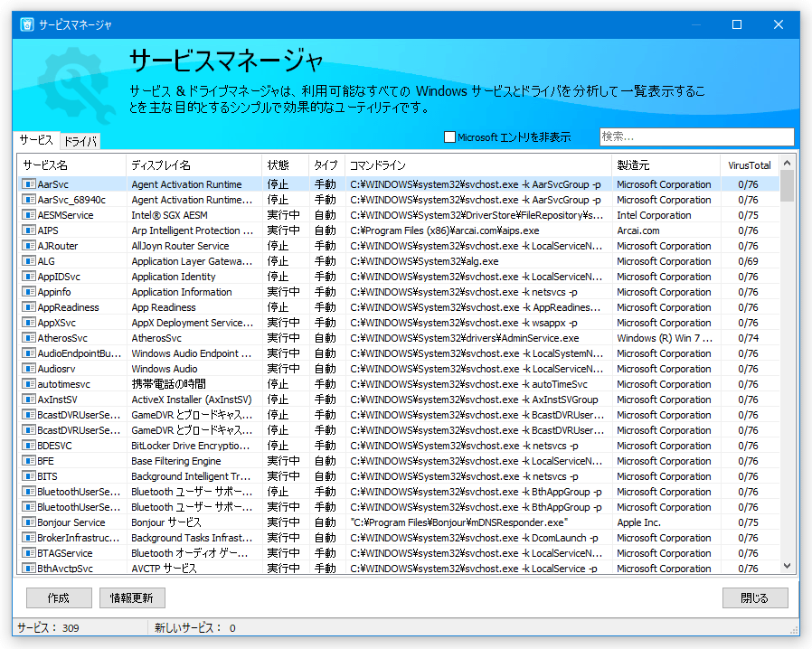Screen dimensions: 812x649
Task: Click the app icon in the title bar
Action: click(27, 24)
